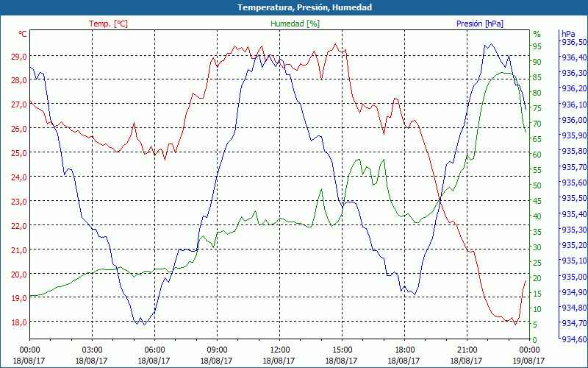The width and height of the screenshot is (588, 368).
Task: Select the blue Presión [hPa] legend label
Action: coord(480,24)
